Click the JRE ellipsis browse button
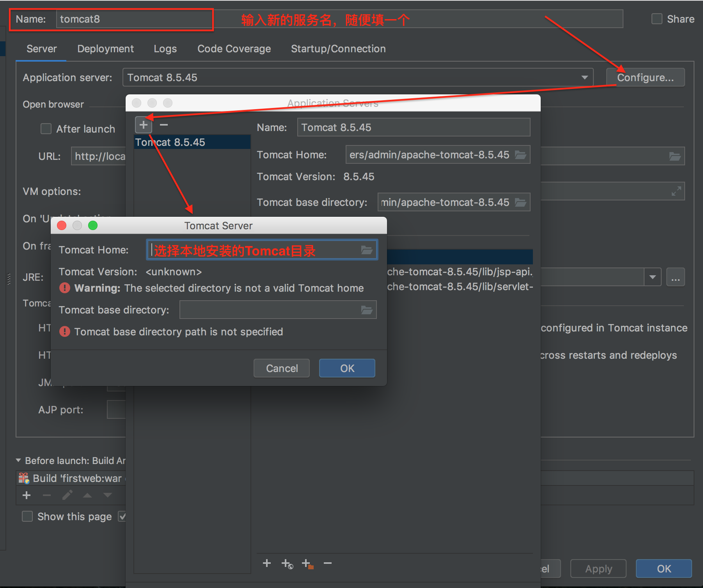 (x=675, y=278)
